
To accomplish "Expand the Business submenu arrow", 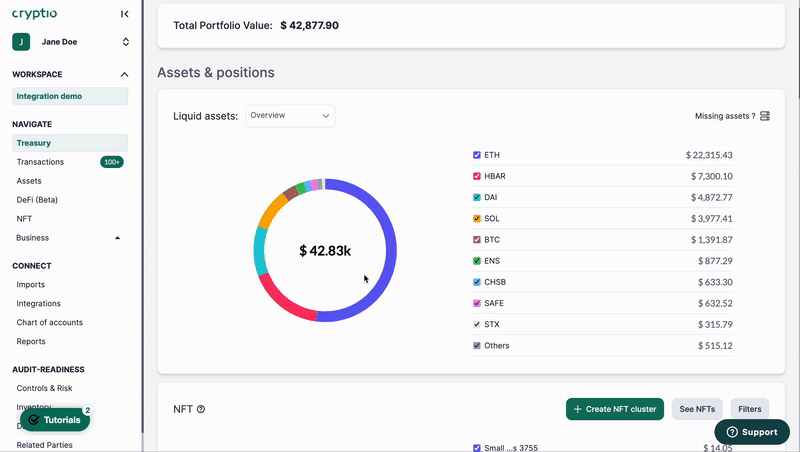I will click(117, 238).
